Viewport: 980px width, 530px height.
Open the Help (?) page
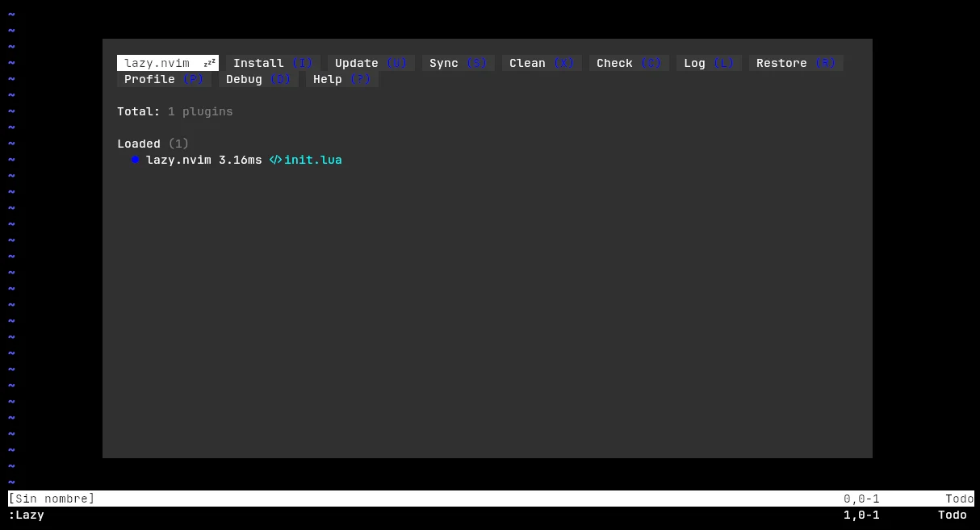342,79
